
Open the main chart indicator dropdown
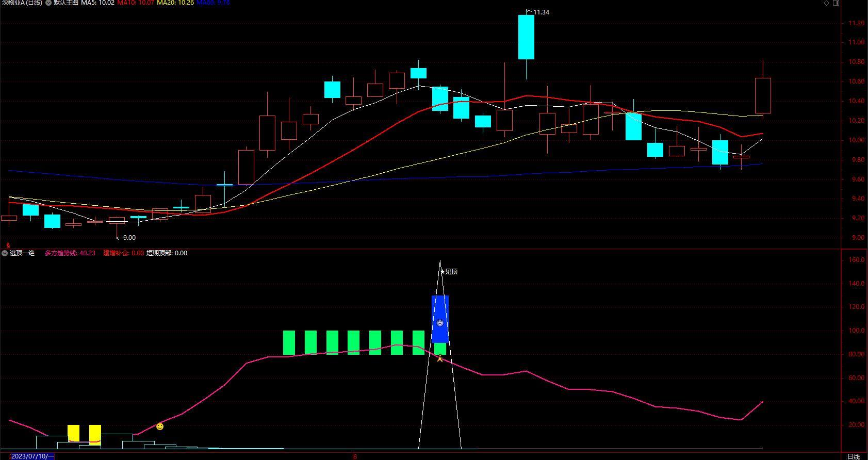point(48,3)
